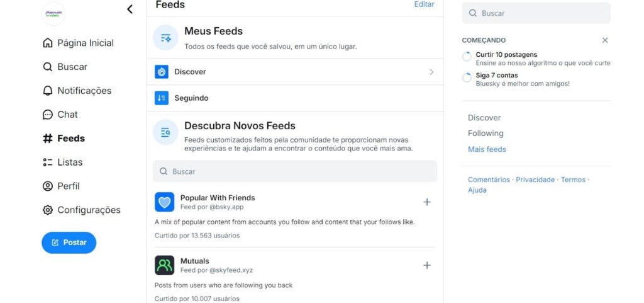Viewport: 644px width, 303px height.
Task: Add the Popular With Friends feed with plus
Action: pyautogui.click(x=427, y=202)
